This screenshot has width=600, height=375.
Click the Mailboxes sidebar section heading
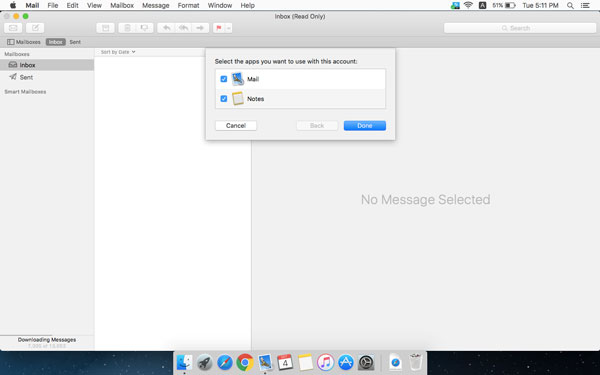17,54
